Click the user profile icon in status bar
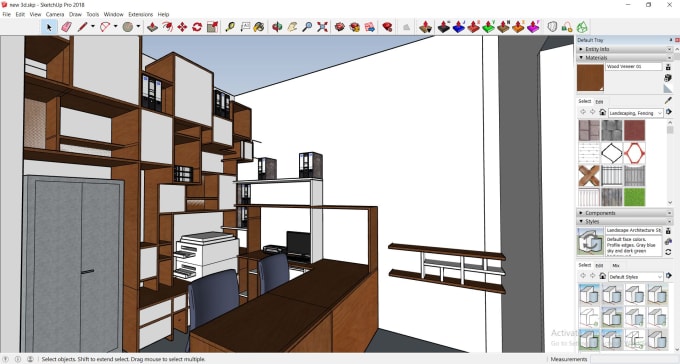 30,359
